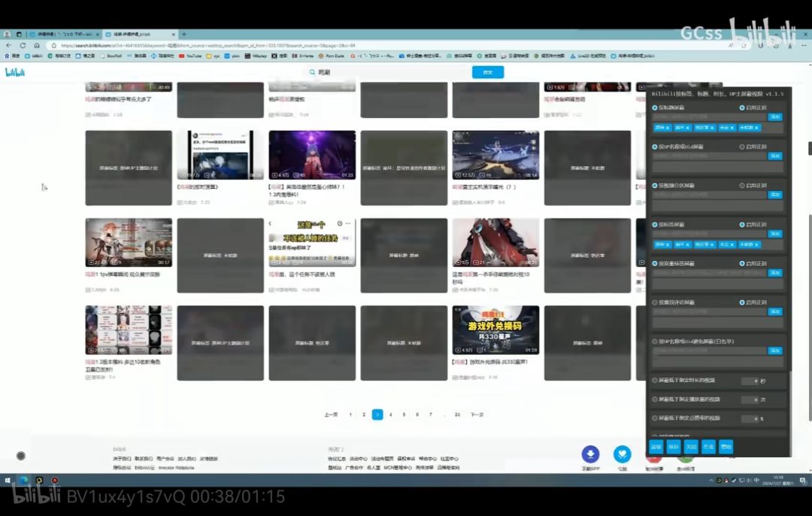Viewport: 812px width, 516px height.
Task: Click 添加 button in the 按标题屏蔽 section
Action: (774, 117)
